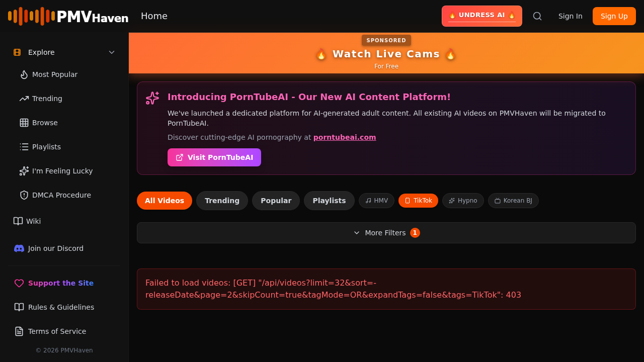Click the PMVHaven logo
This screenshot has width=644, height=362.
(x=68, y=16)
